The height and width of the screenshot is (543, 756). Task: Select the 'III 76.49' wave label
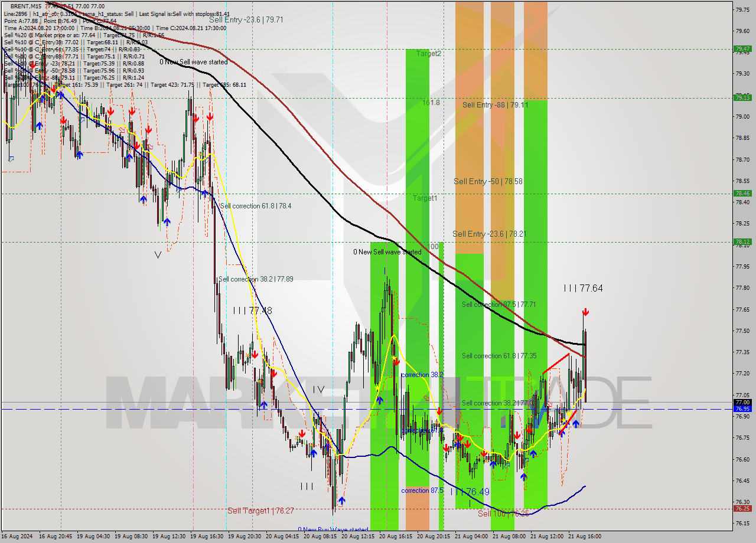click(x=470, y=492)
